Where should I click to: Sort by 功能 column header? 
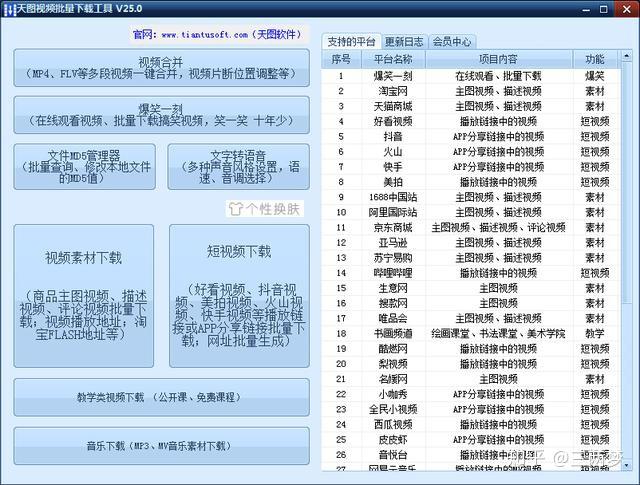[595, 59]
